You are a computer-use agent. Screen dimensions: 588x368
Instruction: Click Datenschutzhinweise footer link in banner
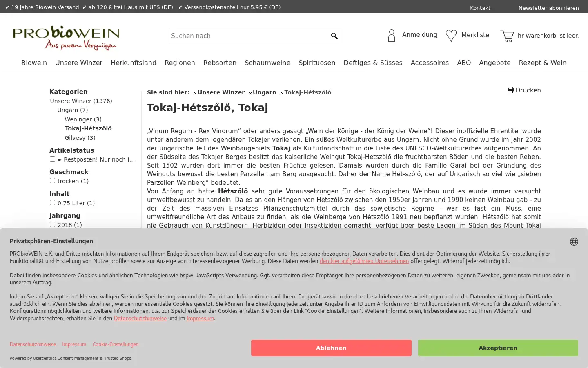[x=33, y=344]
